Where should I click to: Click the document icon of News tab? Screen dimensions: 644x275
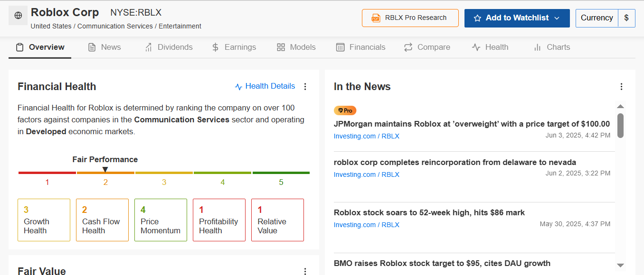92,47
